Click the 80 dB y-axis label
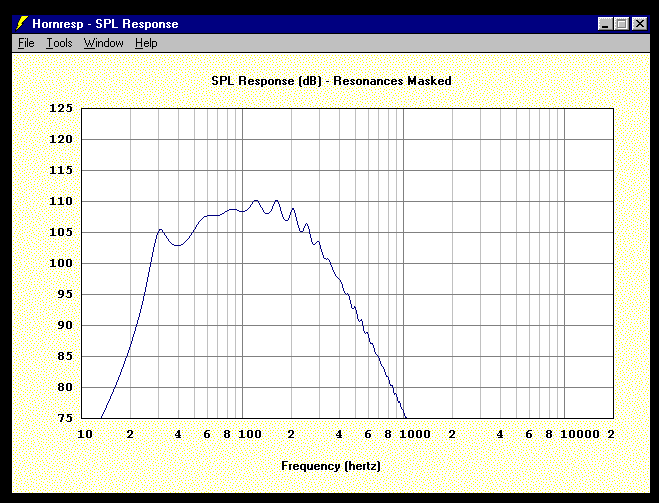This screenshot has height=503, width=659. [65, 387]
